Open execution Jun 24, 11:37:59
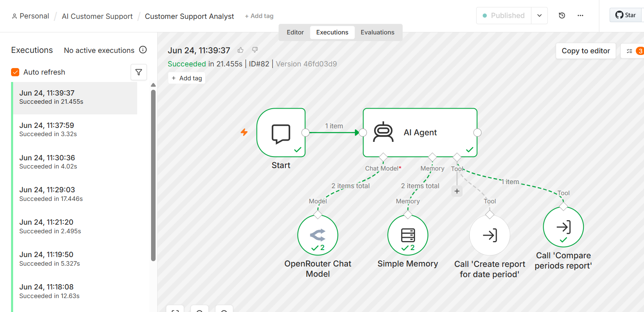Viewport: 644px width, 312px height. (75, 130)
